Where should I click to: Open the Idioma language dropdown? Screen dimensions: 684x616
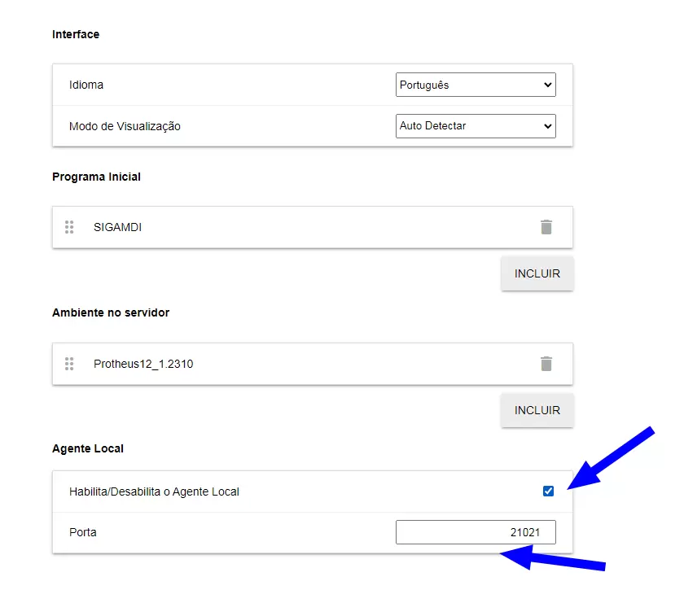click(x=476, y=85)
